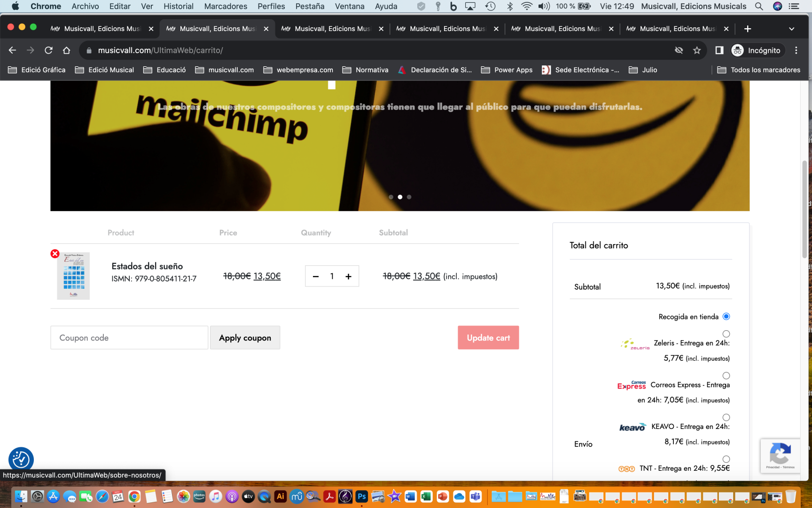Screen dimensions: 812x508
Task: Open Historial menu
Action: pyautogui.click(x=179, y=6)
